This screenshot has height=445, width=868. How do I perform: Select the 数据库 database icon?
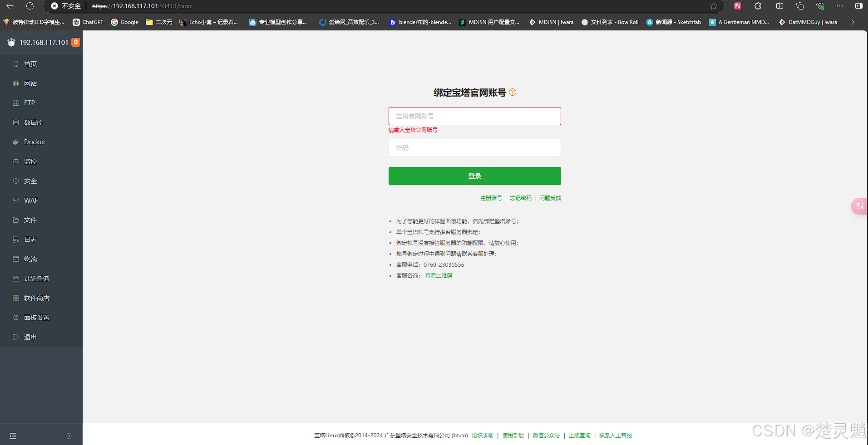point(16,122)
